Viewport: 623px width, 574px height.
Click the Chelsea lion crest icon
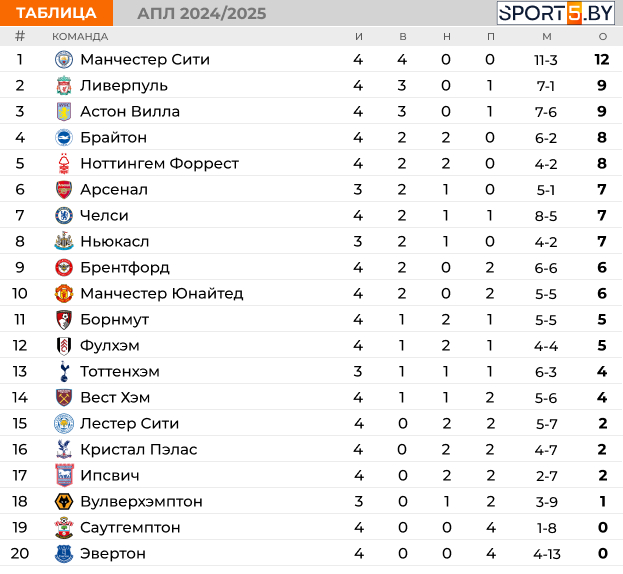pyautogui.click(x=64, y=215)
